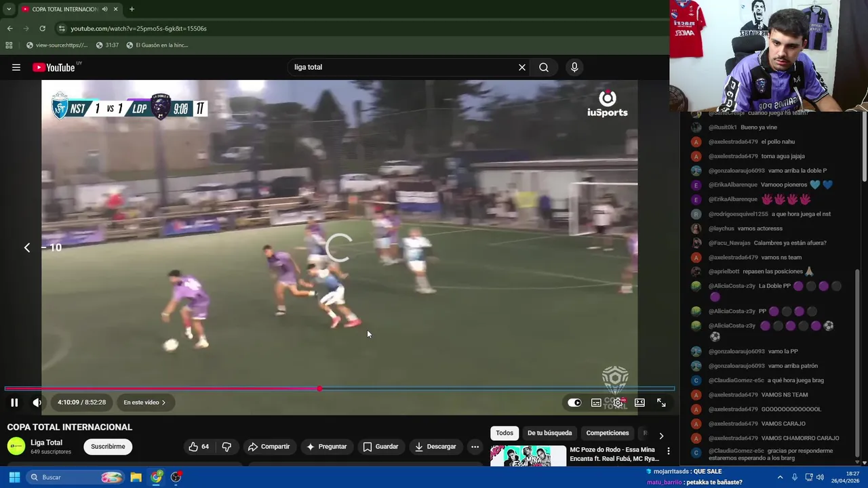The image size is (868, 488).
Task: Open the Liga Total channel avatar
Action: pos(16,447)
